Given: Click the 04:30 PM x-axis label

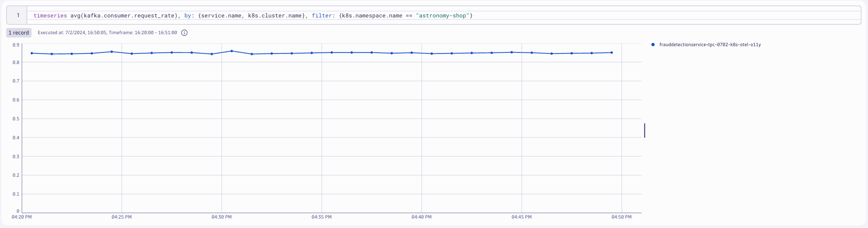Looking at the screenshot, I should click(x=222, y=217).
